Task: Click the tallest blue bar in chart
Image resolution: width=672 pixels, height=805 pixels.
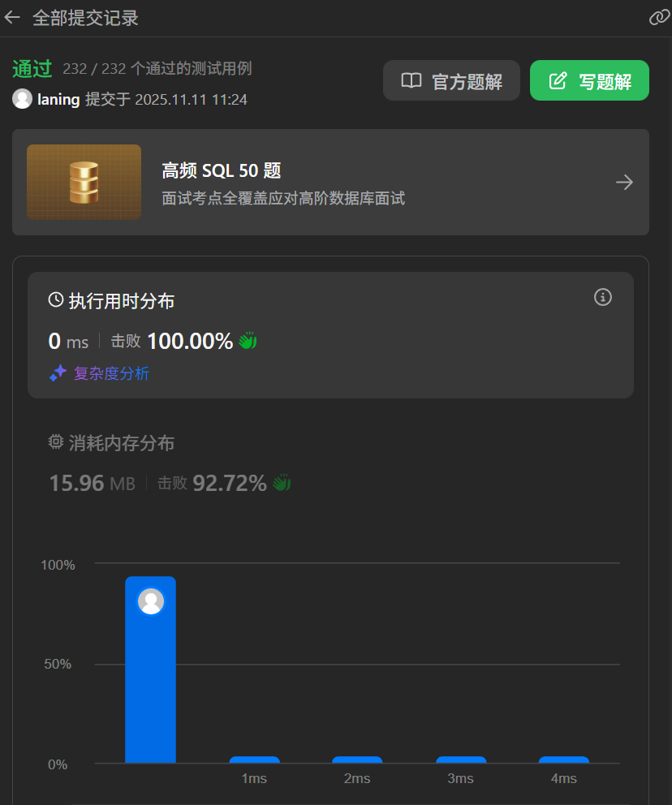Action: pos(150,690)
